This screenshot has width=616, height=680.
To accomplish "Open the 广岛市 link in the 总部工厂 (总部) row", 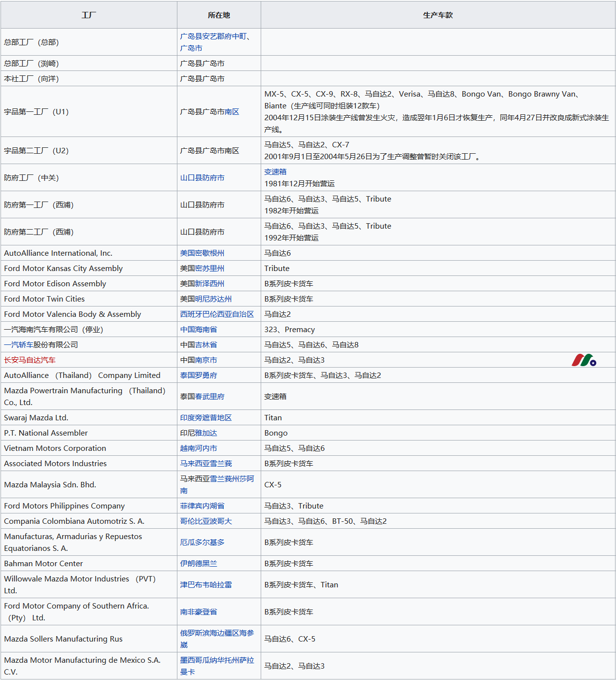I will [191, 48].
